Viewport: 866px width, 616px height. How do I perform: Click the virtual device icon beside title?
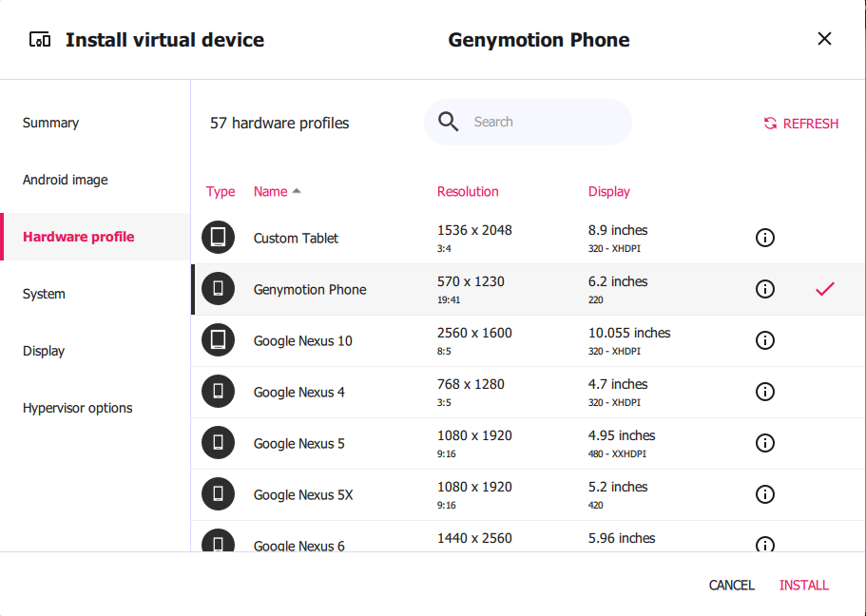point(40,40)
